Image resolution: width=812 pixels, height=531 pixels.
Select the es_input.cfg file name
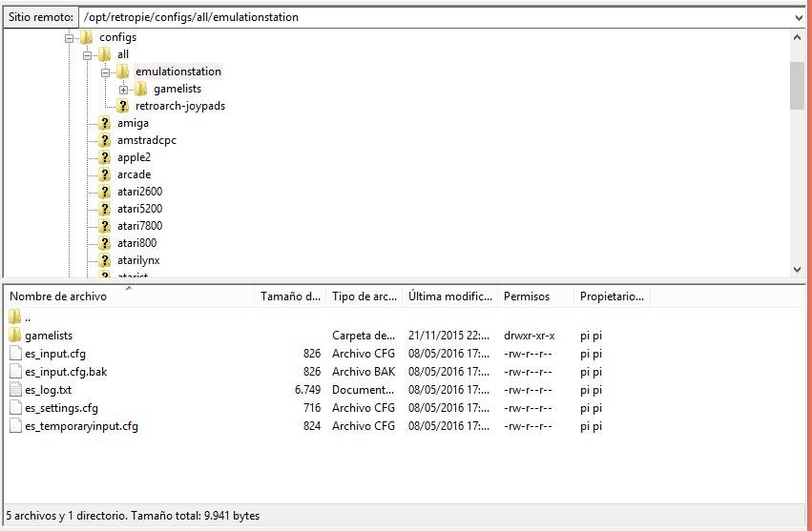tap(55, 354)
